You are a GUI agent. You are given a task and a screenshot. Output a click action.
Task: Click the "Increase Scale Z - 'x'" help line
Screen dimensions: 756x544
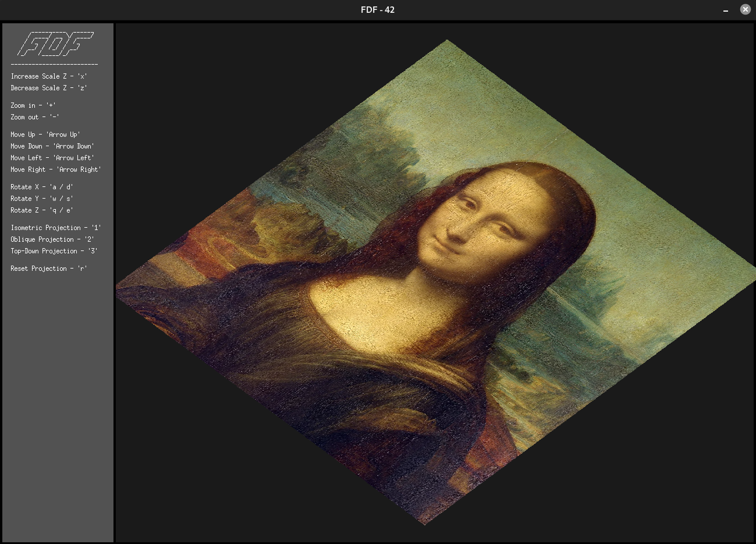(49, 76)
